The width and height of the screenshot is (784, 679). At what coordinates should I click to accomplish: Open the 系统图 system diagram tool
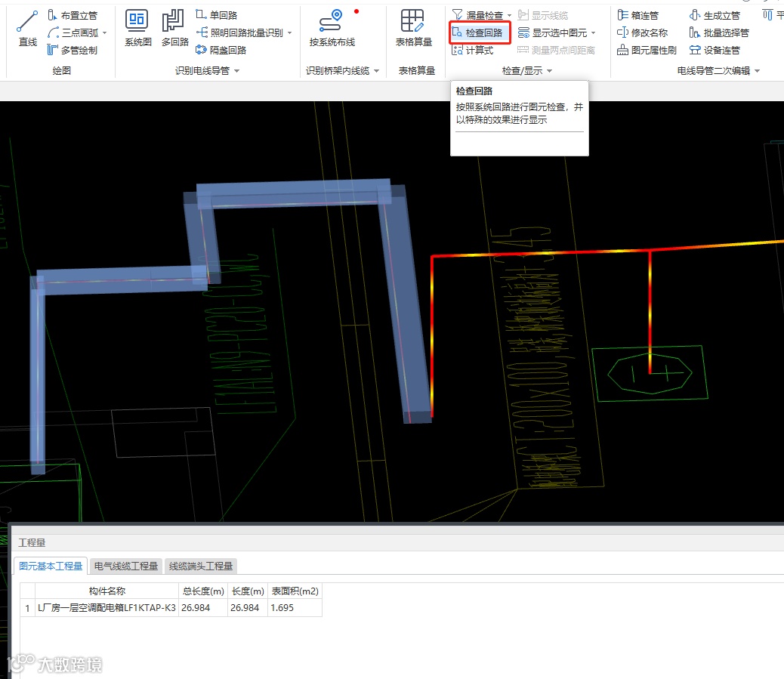tap(137, 29)
